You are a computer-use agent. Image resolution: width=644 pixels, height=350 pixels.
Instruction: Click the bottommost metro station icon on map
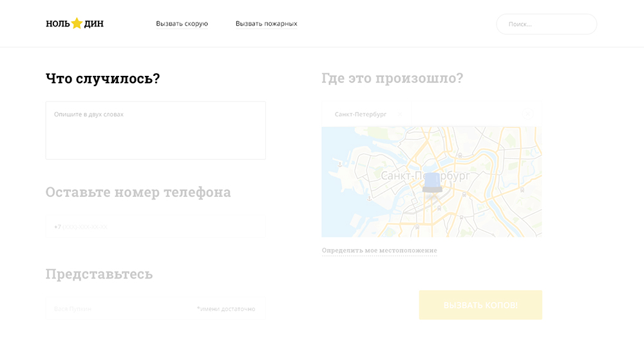tap(417, 227)
